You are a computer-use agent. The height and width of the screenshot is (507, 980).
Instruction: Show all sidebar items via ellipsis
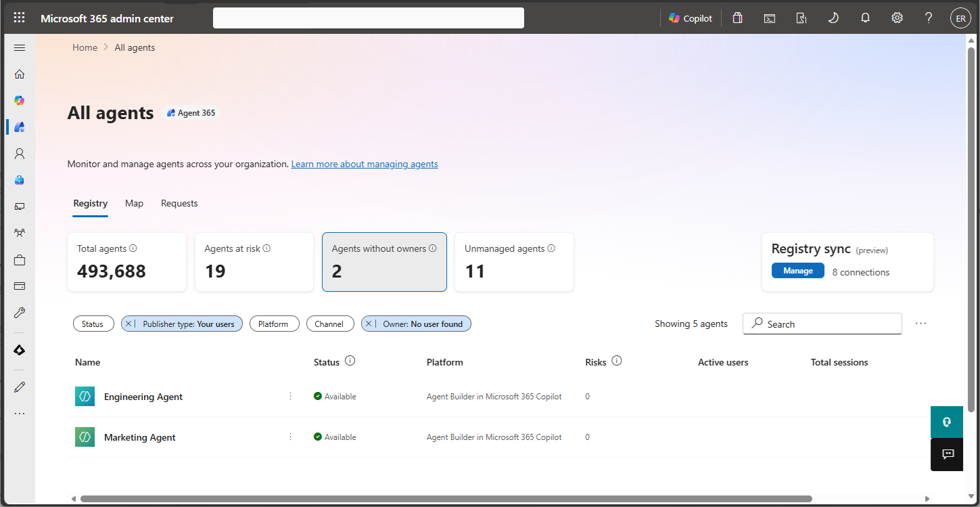point(20,414)
